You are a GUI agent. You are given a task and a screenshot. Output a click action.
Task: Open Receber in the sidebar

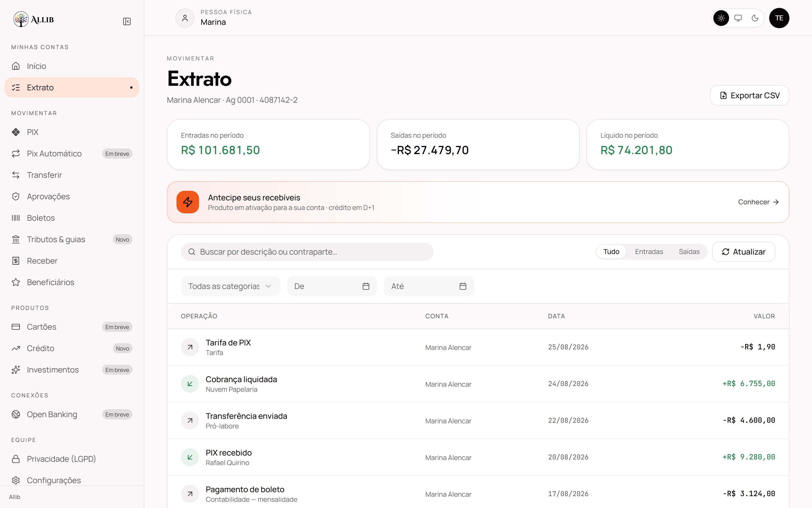72,261
